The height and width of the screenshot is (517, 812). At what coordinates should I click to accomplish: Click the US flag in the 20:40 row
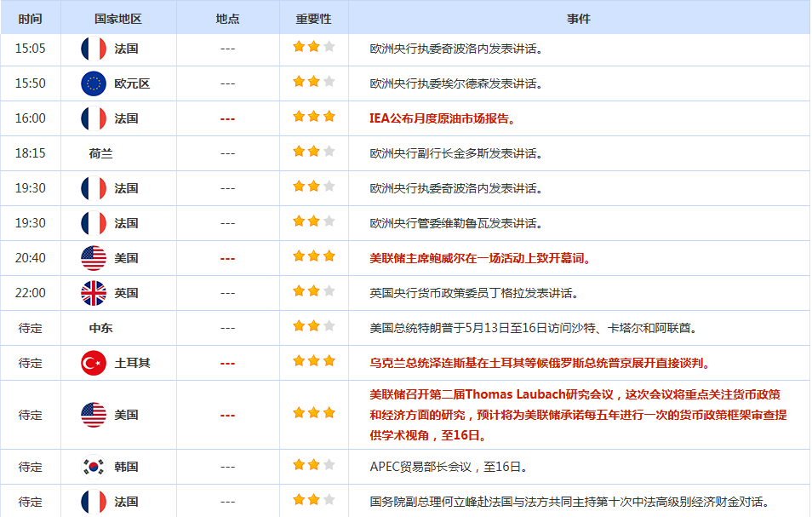[94, 258]
